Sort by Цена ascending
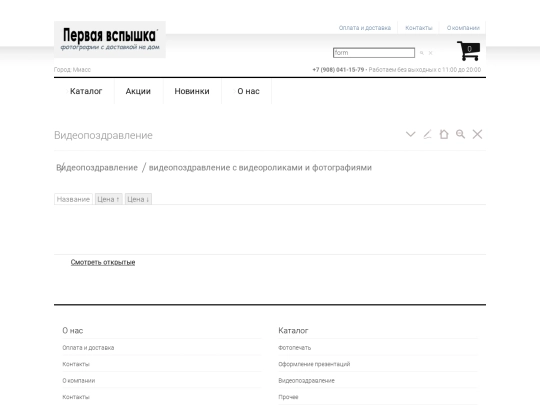 click(x=108, y=199)
